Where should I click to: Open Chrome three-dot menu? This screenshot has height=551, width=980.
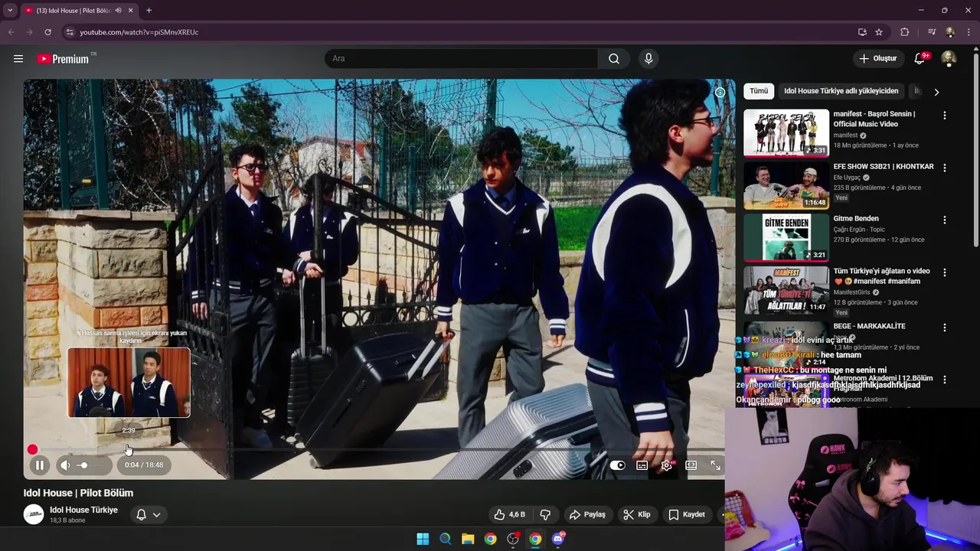click(969, 32)
